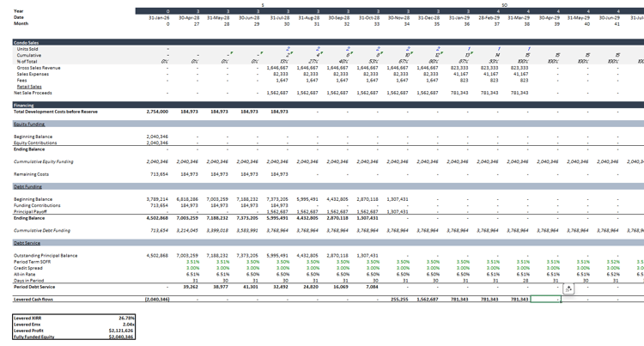Select the 3,399,018 cumulative debt value
This screenshot has height=346, width=644.
pyautogui.click(x=217, y=231)
